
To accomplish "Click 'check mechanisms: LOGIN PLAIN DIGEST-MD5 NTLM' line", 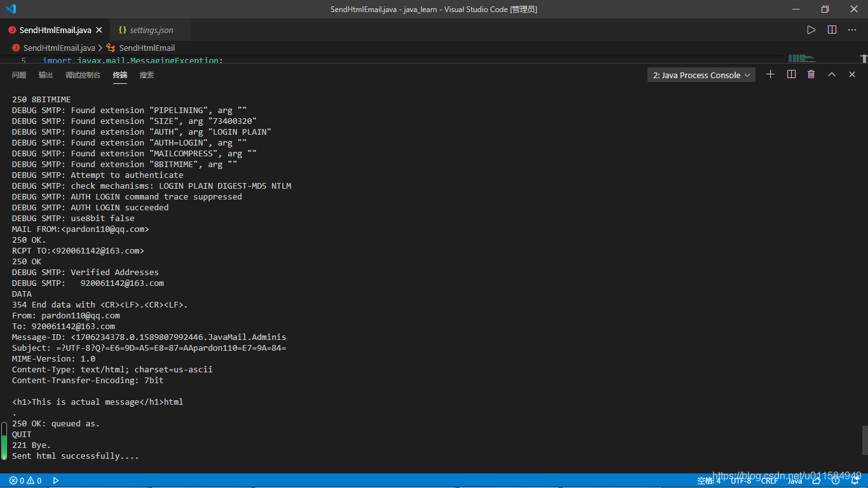I will (x=151, y=186).
